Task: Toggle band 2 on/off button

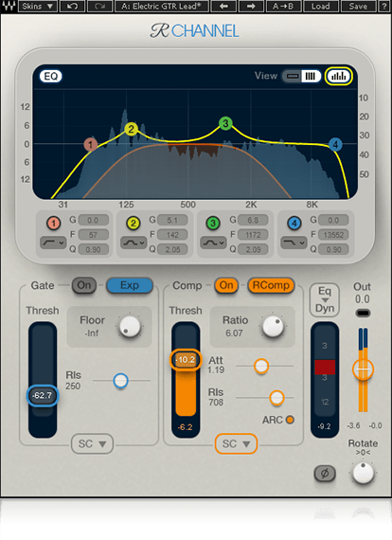Action: coord(134,224)
